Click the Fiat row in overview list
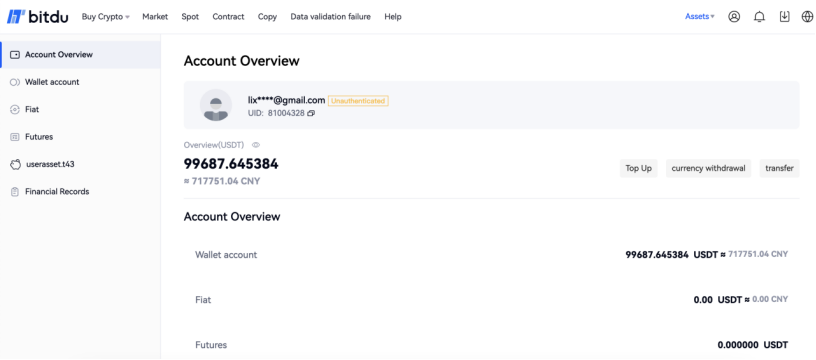Screen dimensions: 816x360 pos(491,300)
